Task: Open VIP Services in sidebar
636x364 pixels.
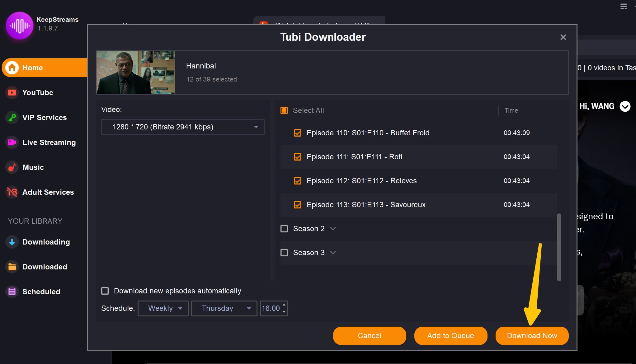Action: 45,117
